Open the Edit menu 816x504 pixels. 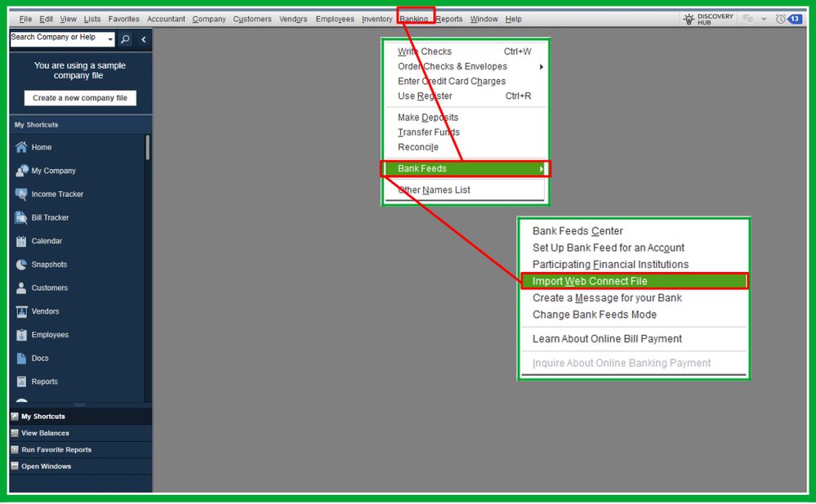click(x=47, y=20)
